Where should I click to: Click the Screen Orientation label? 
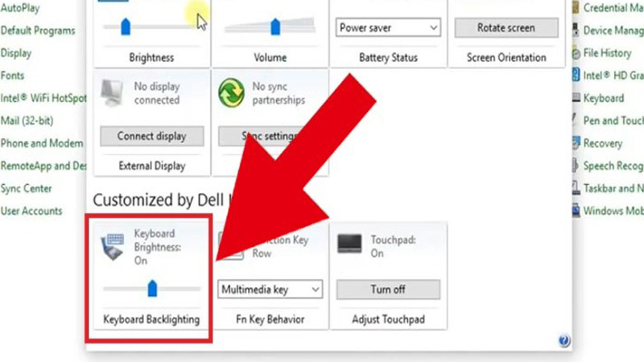[506, 57]
